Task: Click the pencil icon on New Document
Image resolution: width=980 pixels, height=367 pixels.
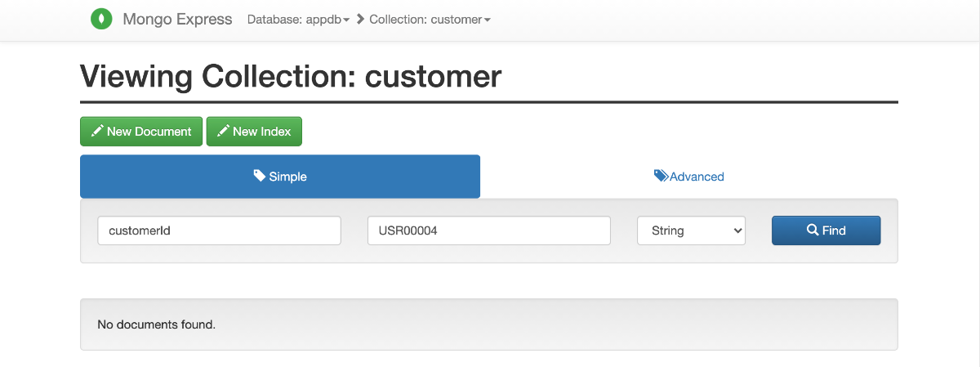Action: pos(97,131)
